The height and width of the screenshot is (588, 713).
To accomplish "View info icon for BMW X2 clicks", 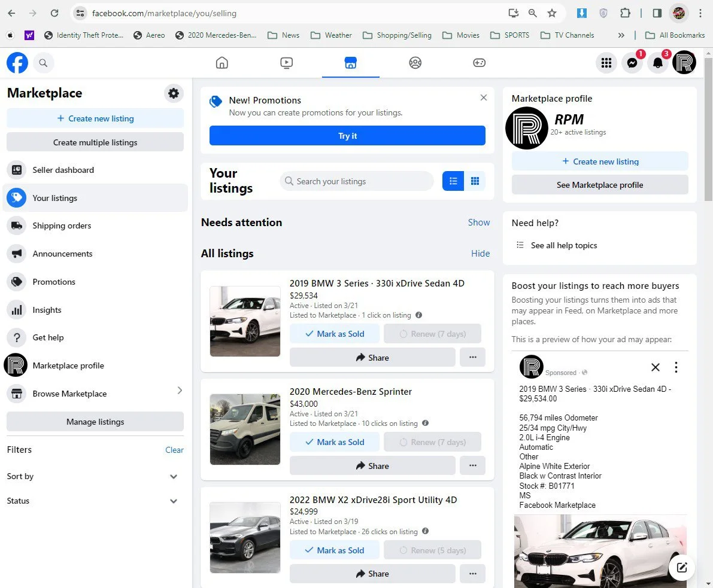I will tap(425, 531).
